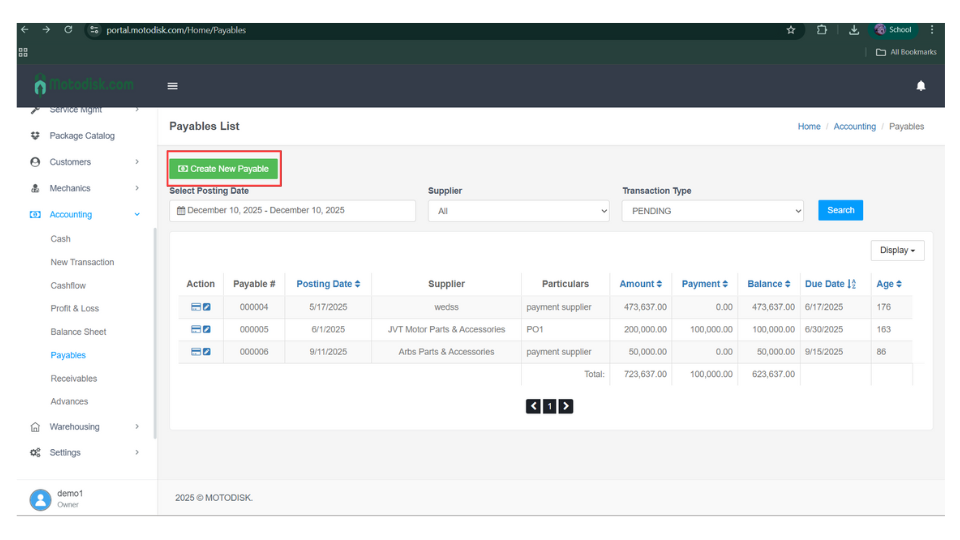The width and height of the screenshot is (960, 540).
Task: Click the Create New Payable button
Action: click(223, 169)
